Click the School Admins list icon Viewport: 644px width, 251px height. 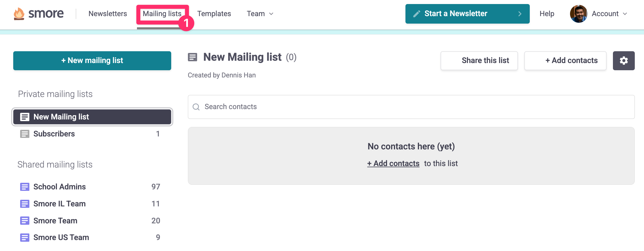pos(25,187)
